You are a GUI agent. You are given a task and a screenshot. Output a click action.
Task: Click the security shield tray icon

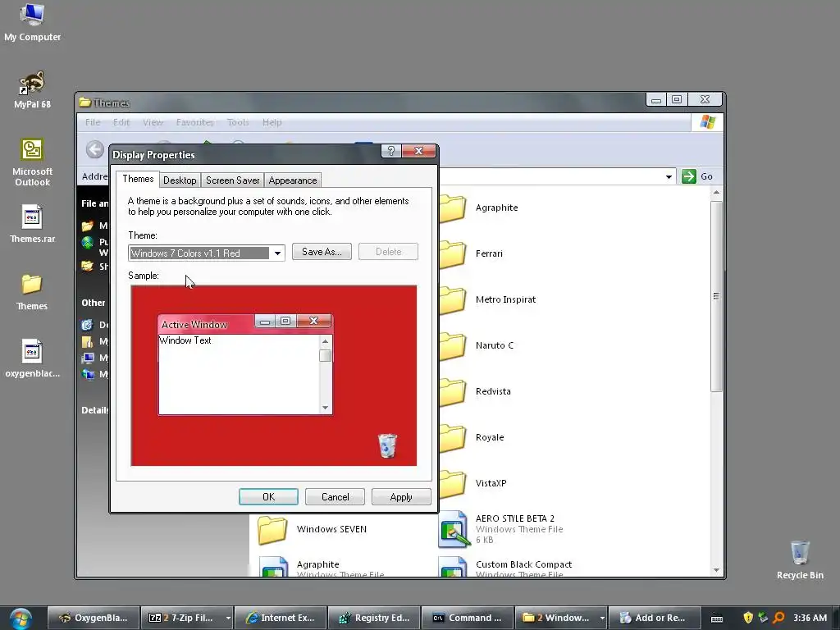coord(748,618)
